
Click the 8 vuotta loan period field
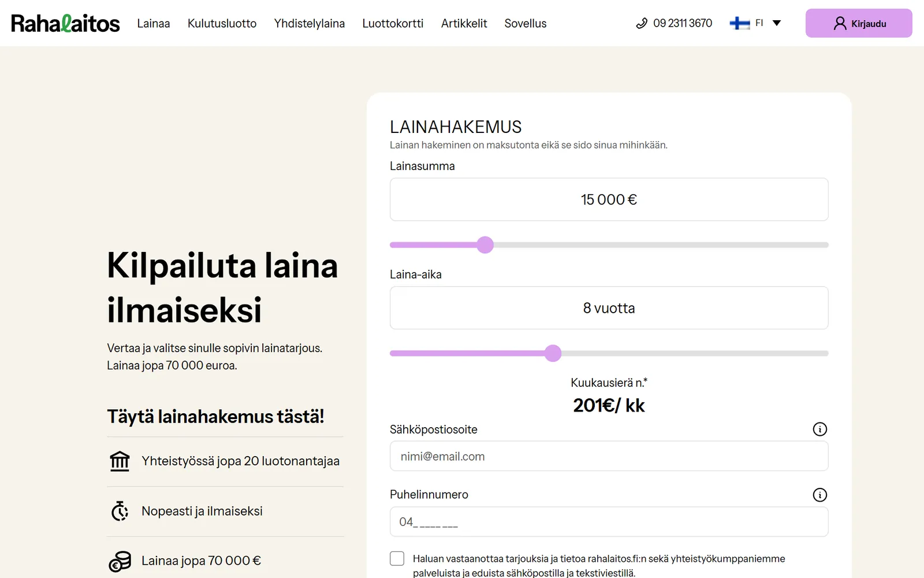tap(609, 308)
